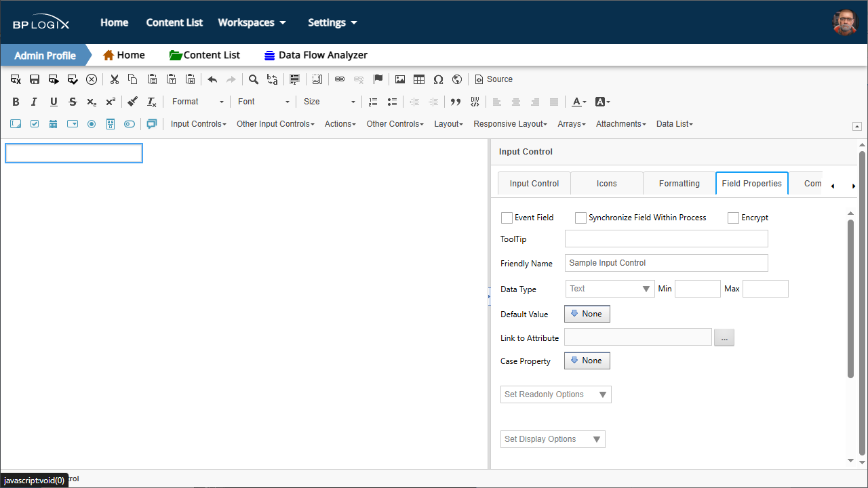868x488 pixels.
Task: Click the Save form icon
Action: point(35,79)
